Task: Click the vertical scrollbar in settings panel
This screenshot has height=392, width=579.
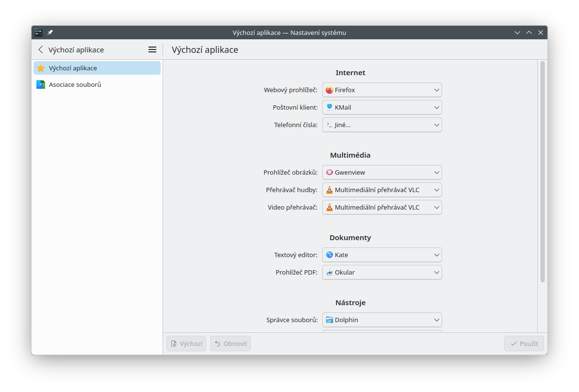Action: [x=542, y=171]
